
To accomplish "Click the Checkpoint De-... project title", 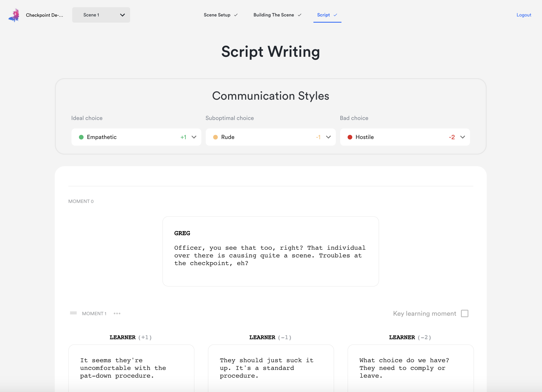I will point(44,15).
